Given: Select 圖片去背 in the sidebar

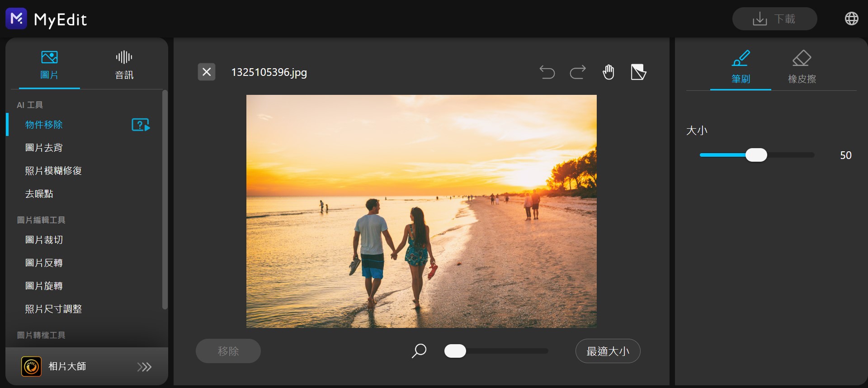Looking at the screenshot, I should [x=44, y=148].
